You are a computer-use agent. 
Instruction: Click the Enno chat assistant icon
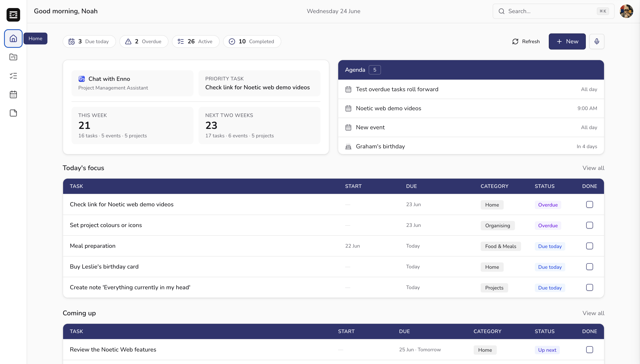click(81, 79)
